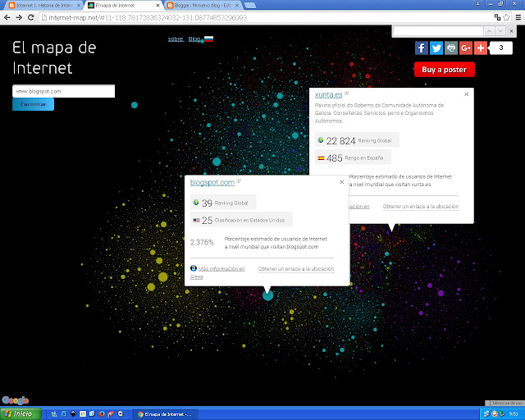
Task: Share page on Facebook
Action: click(x=421, y=48)
